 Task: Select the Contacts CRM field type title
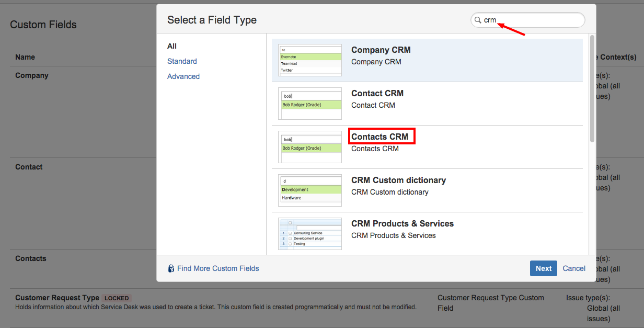[379, 137]
